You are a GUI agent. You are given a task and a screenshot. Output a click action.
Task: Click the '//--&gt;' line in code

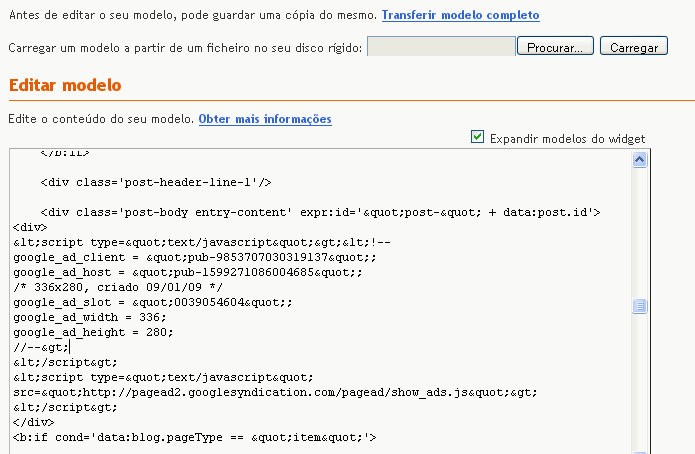coord(41,348)
